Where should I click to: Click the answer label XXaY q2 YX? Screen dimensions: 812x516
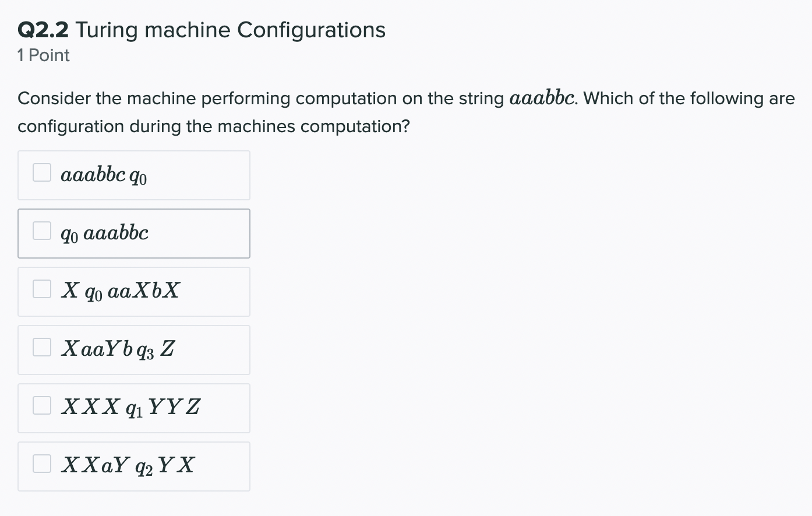128,465
